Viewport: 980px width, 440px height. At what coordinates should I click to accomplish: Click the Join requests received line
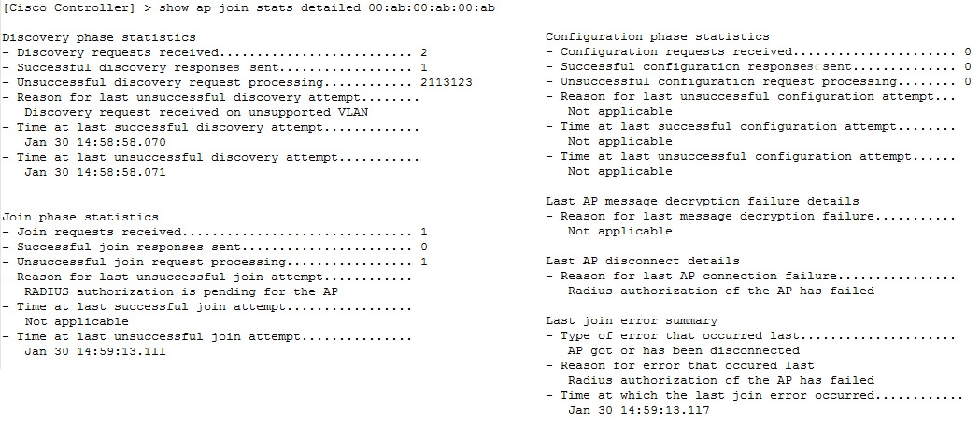coord(214,232)
